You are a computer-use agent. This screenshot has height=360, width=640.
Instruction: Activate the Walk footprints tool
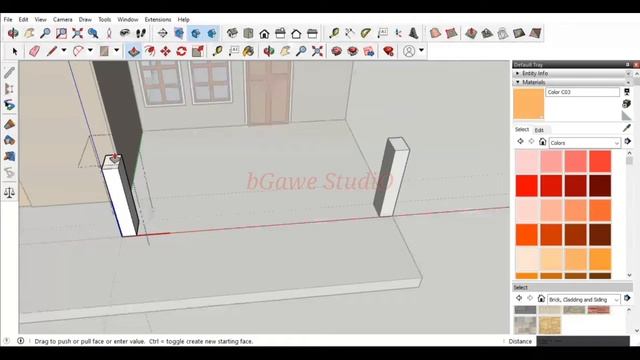point(141,33)
